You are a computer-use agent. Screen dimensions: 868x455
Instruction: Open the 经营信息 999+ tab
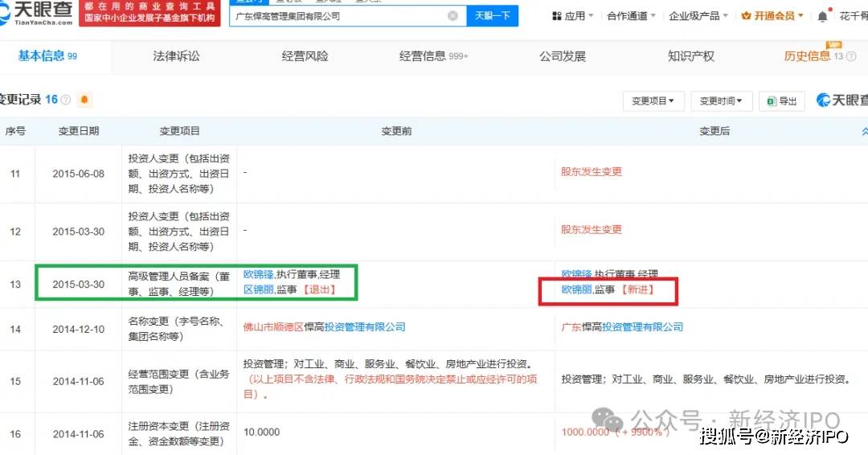click(433, 56)
